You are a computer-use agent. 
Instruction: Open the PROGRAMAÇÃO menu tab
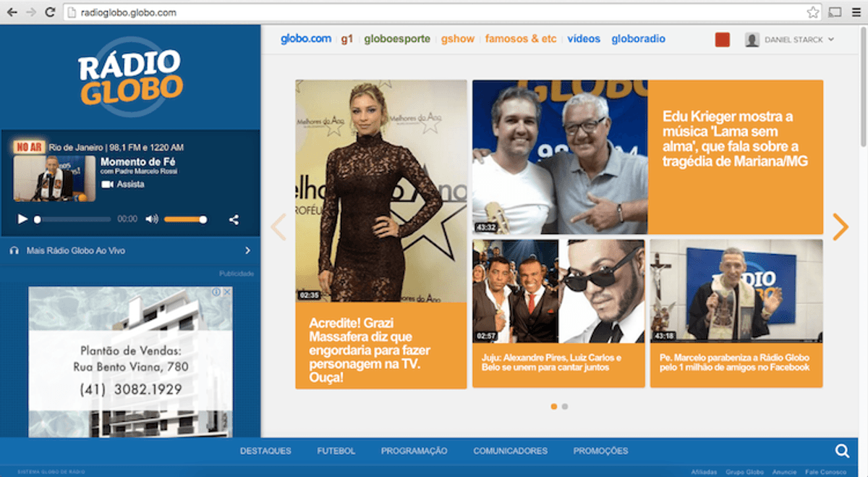tap(414, 451)
